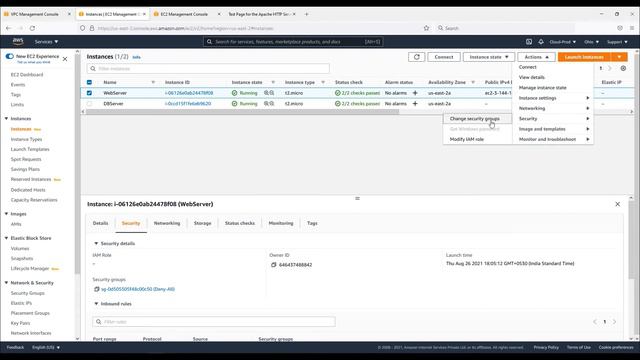Bookmark this page with star icon
The width and height of the screenshot is (640, 360).
point(426,28)
